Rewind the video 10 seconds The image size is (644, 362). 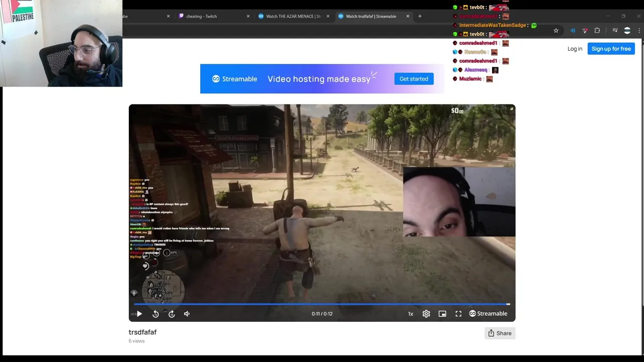point(155,314)
